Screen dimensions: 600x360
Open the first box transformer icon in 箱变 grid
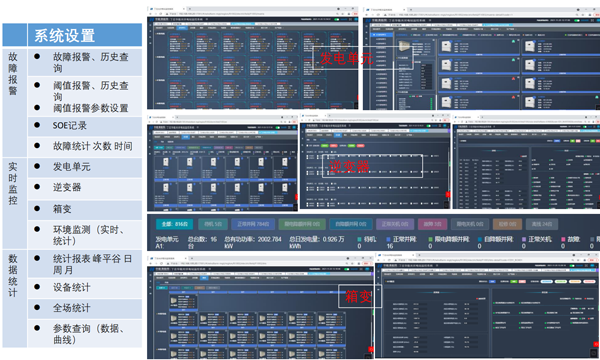point(174,301)
